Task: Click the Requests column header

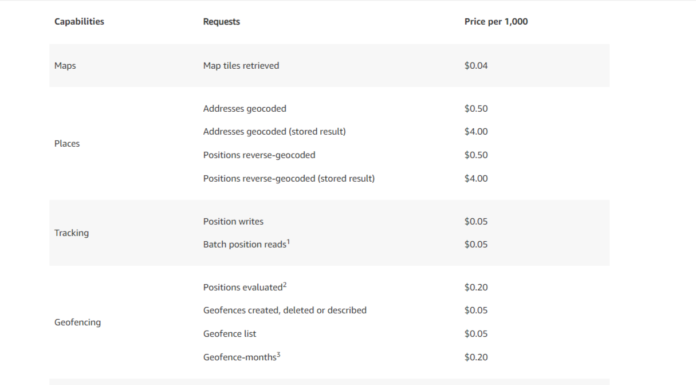Action: pos(221,21)
